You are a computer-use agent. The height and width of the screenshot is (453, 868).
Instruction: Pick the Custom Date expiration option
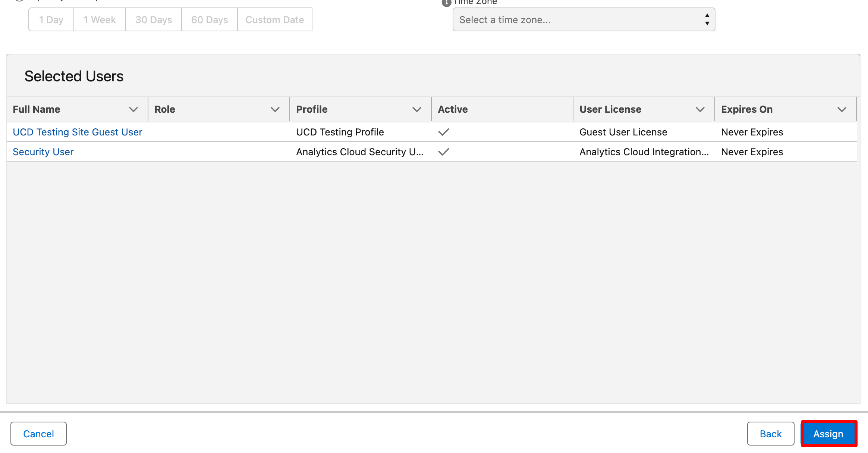(x=274, y=20)
